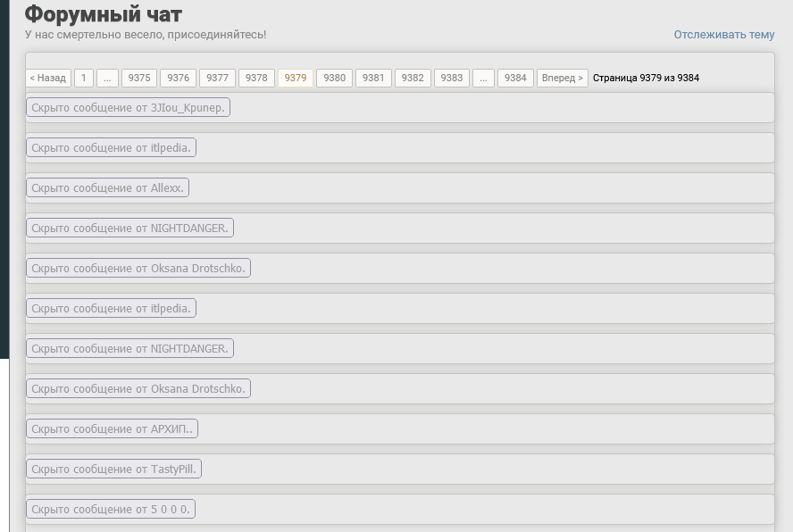Go to previous page with Назад button

point(48,78)
